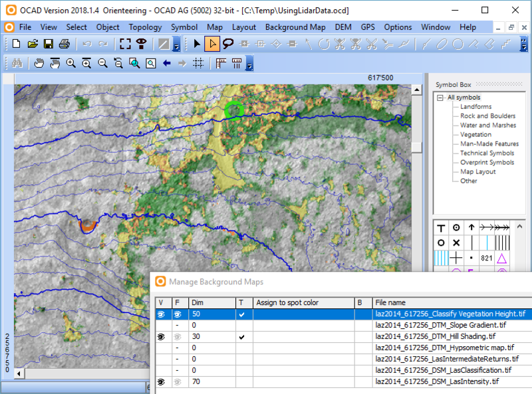Click the Undo arrow in toolbar
Image resolution: width=532 pixels, height=394 pixels.
coord(87,44)
